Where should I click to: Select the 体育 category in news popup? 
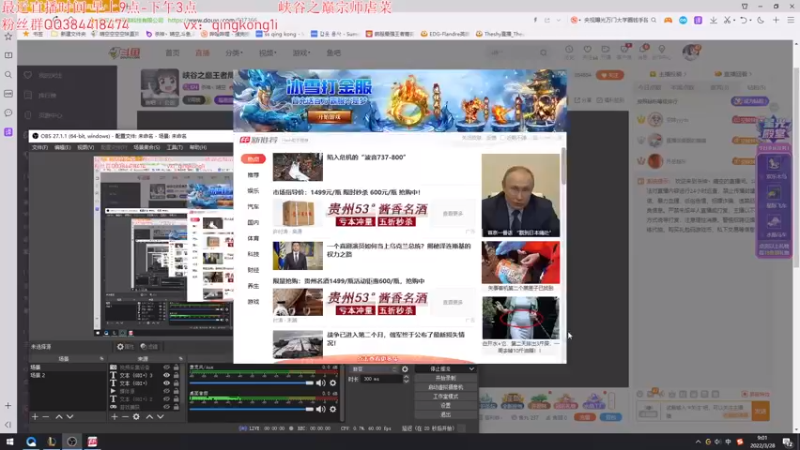pos(253,238)
